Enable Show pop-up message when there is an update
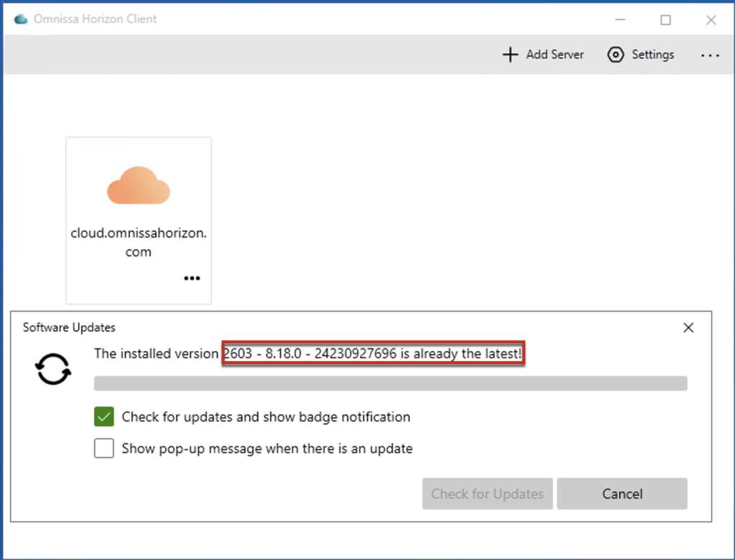This screenshot has width=735, height=560. click(104, 449)
